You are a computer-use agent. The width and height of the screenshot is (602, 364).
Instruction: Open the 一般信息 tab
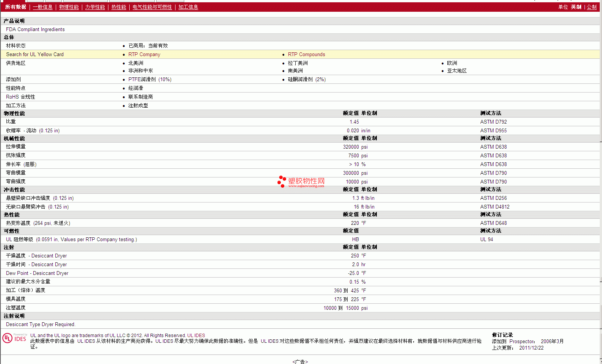(42, 7)
